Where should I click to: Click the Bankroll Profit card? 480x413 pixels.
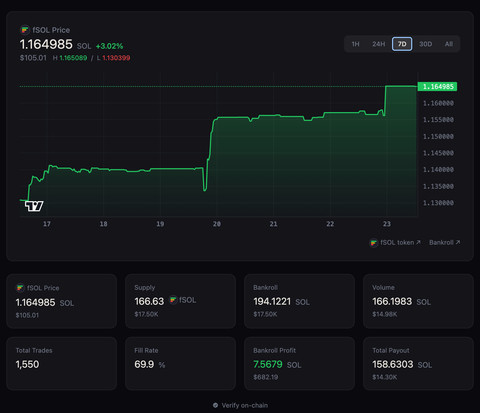(299, 363)
